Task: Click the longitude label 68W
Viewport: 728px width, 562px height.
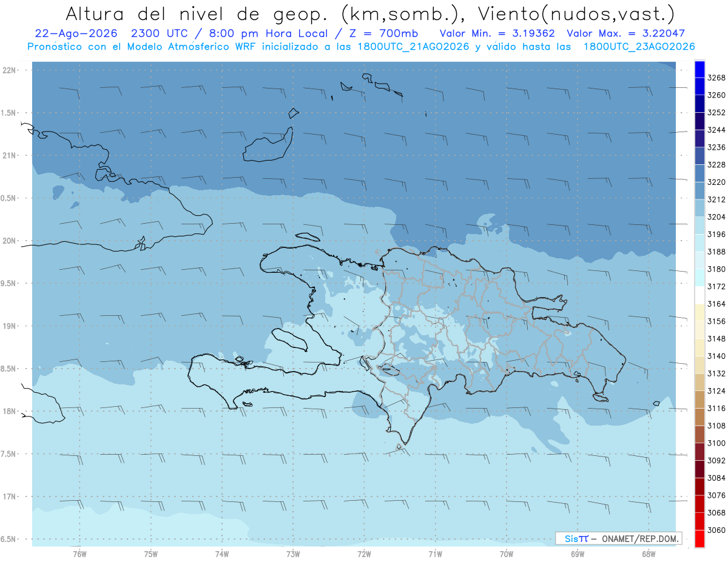Action: tap(648, 554)
